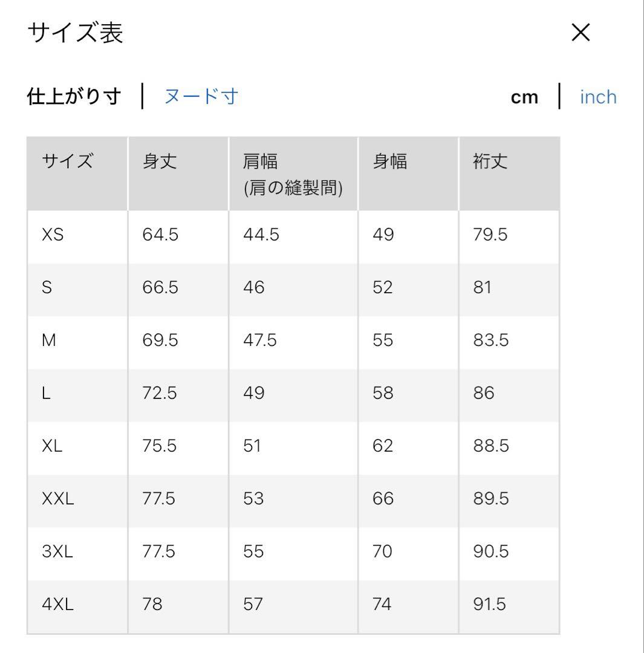Click the 肩幅 (肩の縫製間) column header
The height and width of the screenshot is (653, 644).
(x=293, y=175)
